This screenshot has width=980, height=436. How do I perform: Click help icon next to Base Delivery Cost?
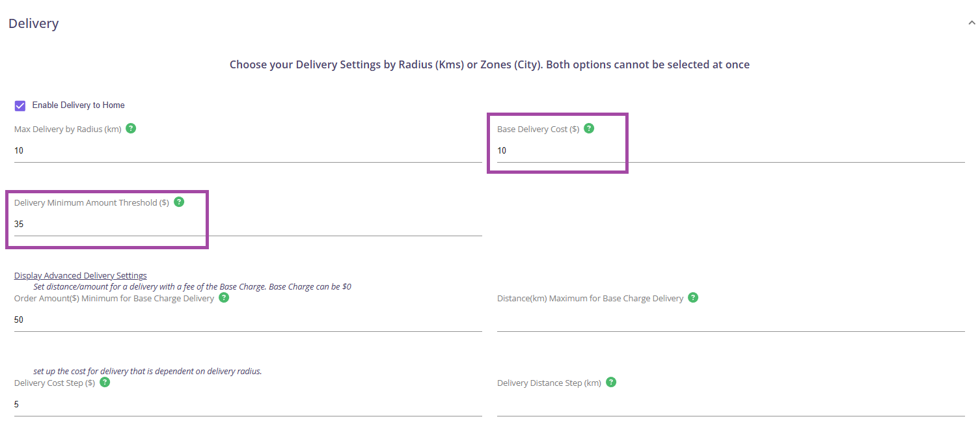pyautogui.click(x=589, y=128)
